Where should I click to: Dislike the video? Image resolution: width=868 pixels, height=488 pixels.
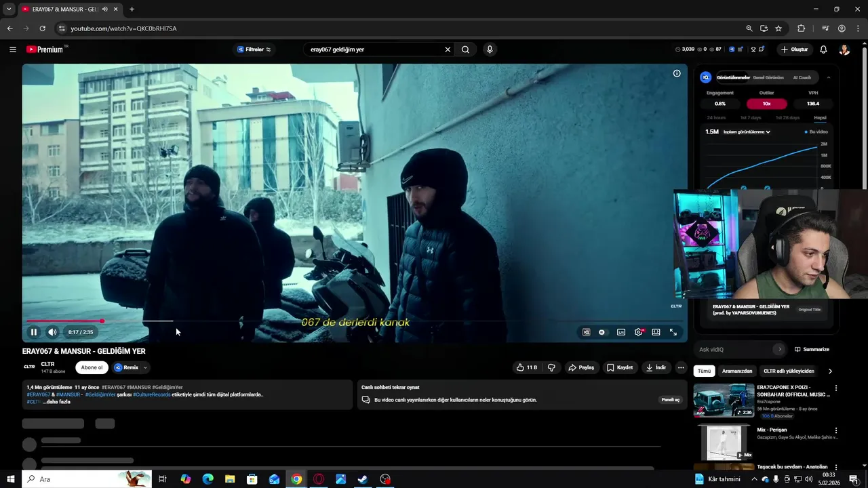pos(551,367)
